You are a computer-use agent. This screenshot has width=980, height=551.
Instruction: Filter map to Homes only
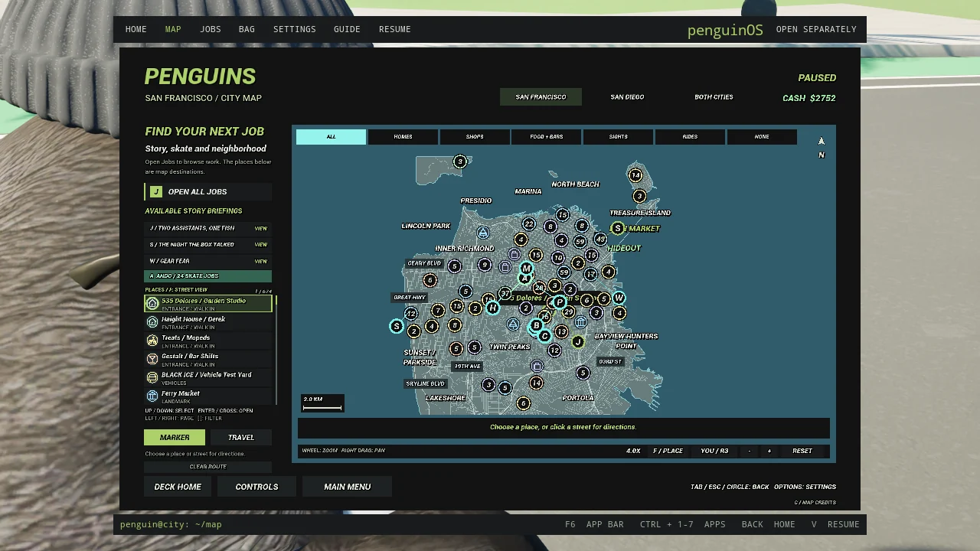tap(403, 137)
